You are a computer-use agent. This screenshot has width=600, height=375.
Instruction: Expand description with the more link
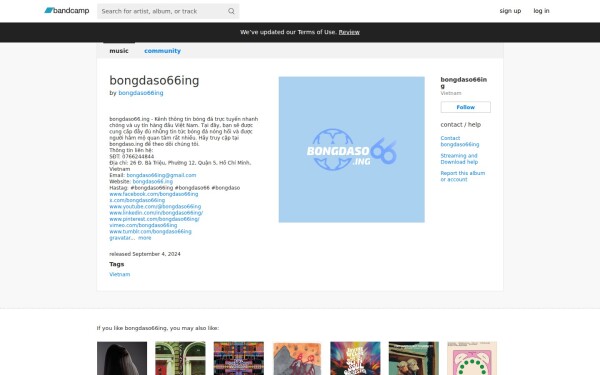145,238
